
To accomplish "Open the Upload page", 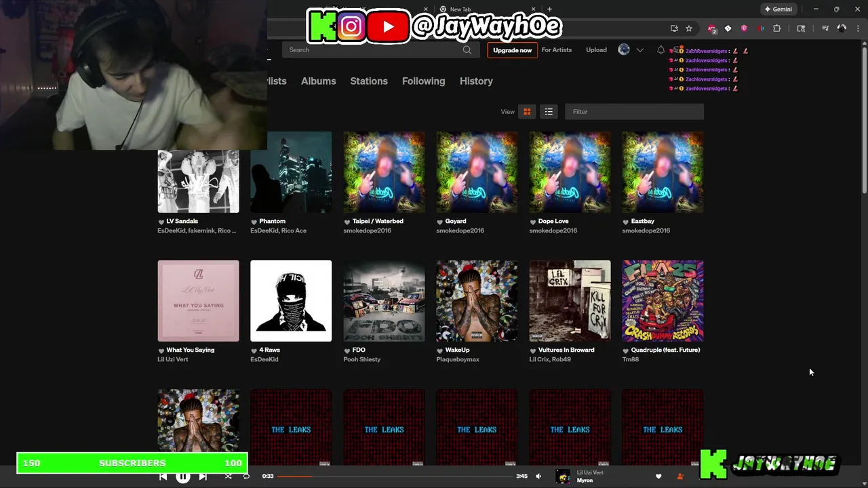I will (596, 49).
